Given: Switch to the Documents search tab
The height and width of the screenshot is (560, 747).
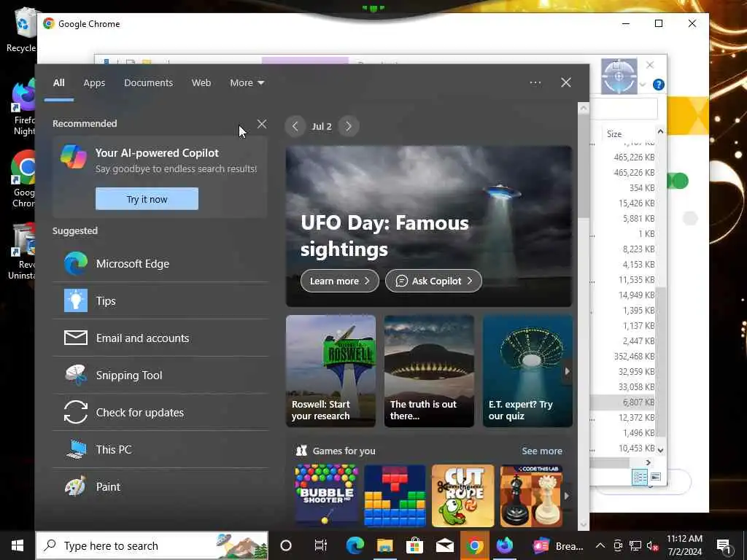Looking at the screenshot, I should [149, 83].
